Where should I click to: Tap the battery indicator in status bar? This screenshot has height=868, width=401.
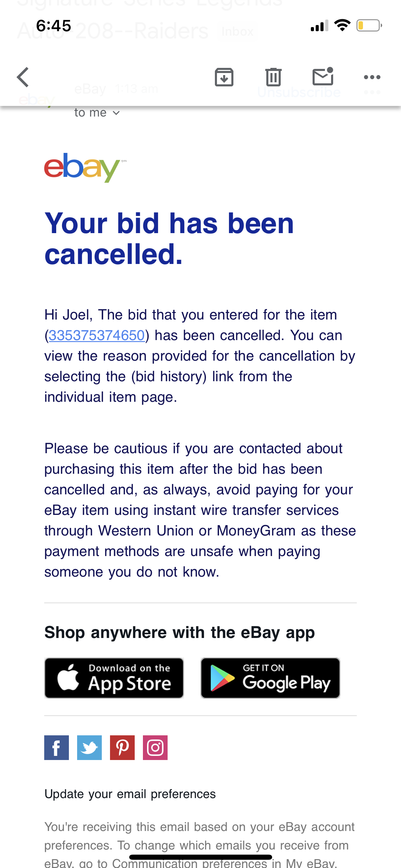pos(369,25)
